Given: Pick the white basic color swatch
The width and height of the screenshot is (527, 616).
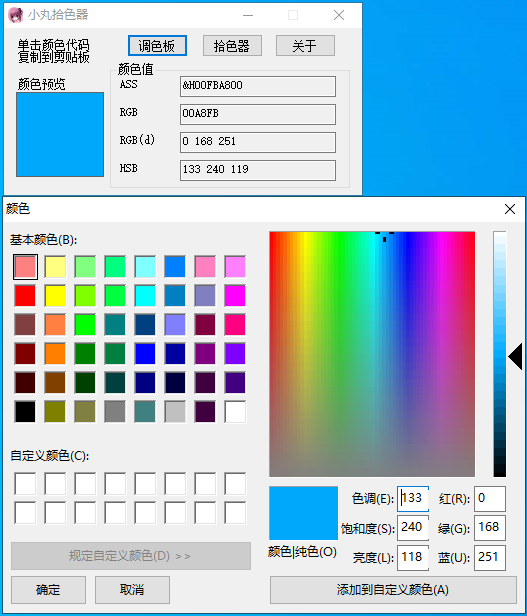Looking at the screenshot, I should click(x=235, y=411).
